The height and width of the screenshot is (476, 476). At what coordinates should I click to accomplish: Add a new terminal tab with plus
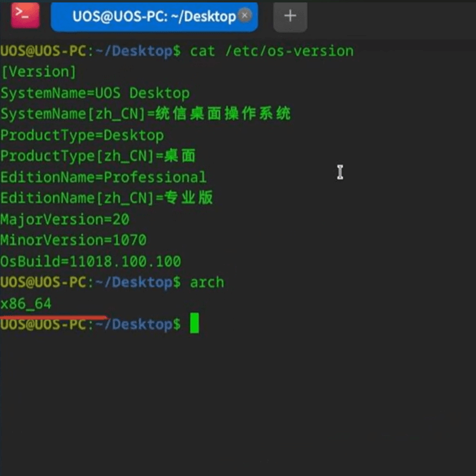[290, 16]
